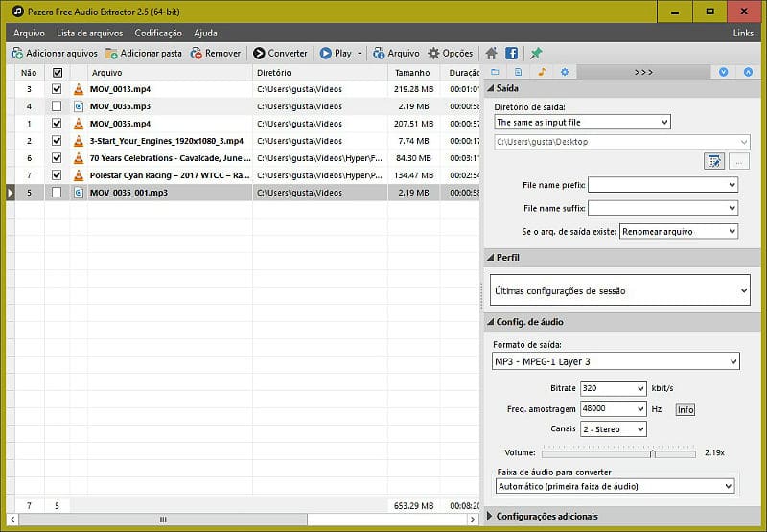Uncheck the MOV_0013.mp4 checkbox

tap(57, 89)
